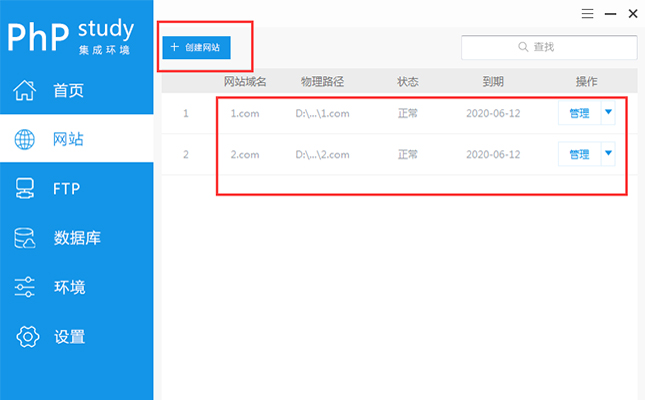Image resolution: width=645 pixels, height=400 pixels.
Task: Open the 设置 section
Action: click(x=70, y=337)
